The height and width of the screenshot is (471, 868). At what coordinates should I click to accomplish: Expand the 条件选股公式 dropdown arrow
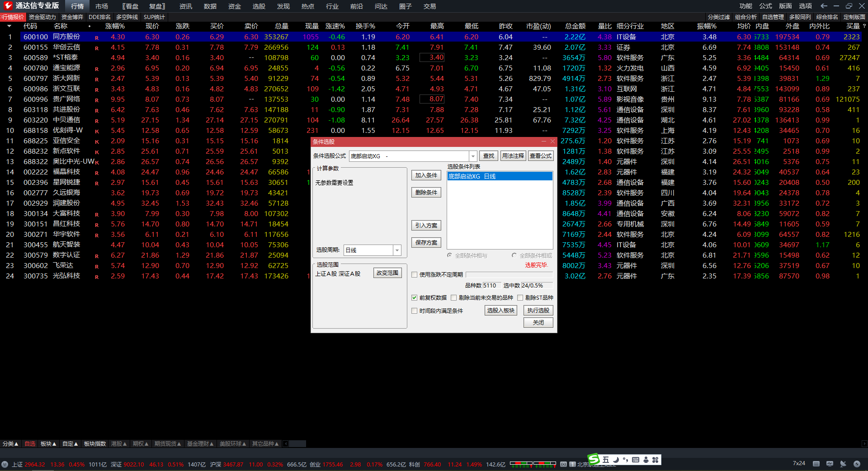(x=473, y=156)
